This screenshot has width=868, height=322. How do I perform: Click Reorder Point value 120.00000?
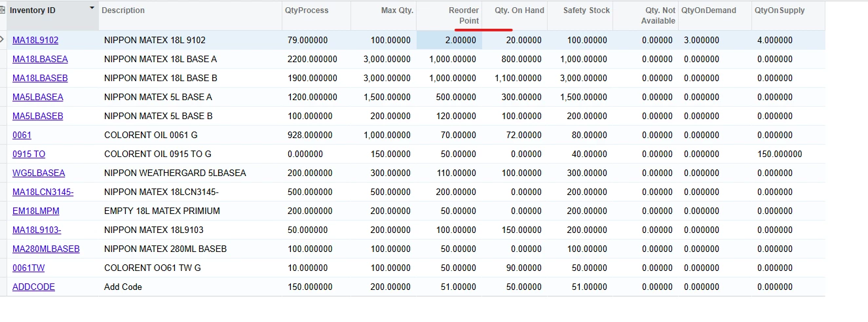[456, 116]
